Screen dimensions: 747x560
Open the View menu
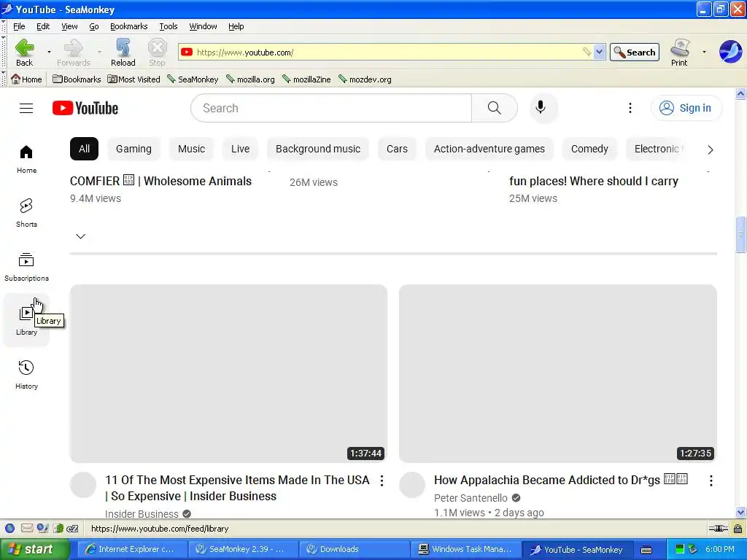[69, 26]
